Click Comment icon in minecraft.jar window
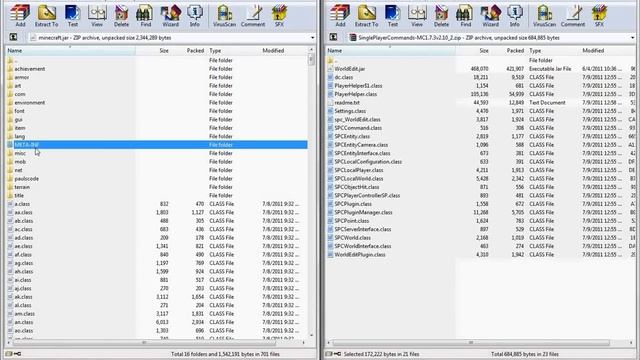Image resolution: width=640 pixels, height=360 pixels. coord(253,16)
